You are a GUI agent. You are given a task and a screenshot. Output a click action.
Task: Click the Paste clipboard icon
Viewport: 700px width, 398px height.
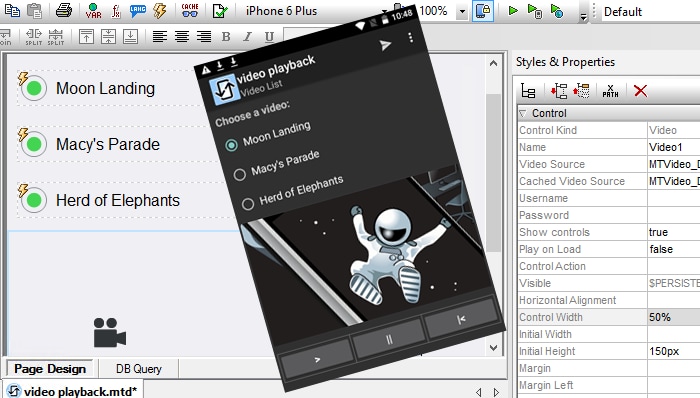tap(34, 10)
